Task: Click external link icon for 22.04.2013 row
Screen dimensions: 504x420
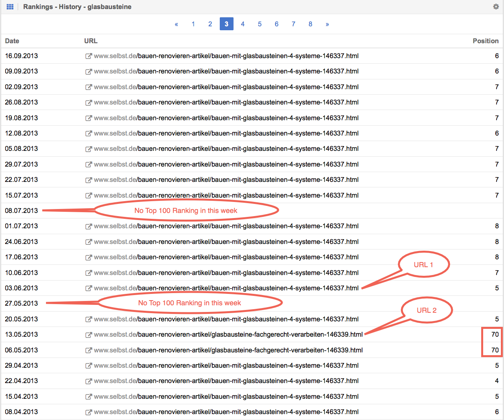Action: 88,381
